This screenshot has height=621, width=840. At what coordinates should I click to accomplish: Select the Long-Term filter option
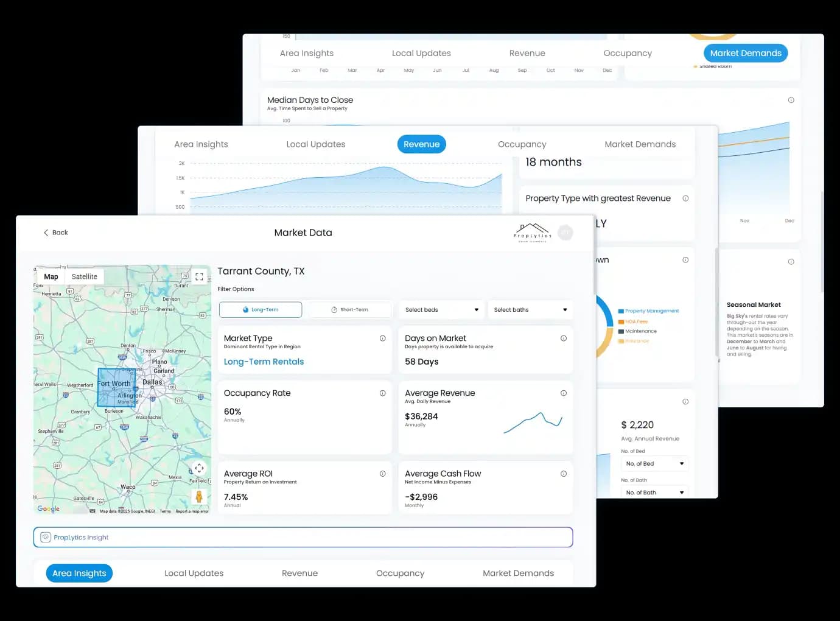click(261, 309)
